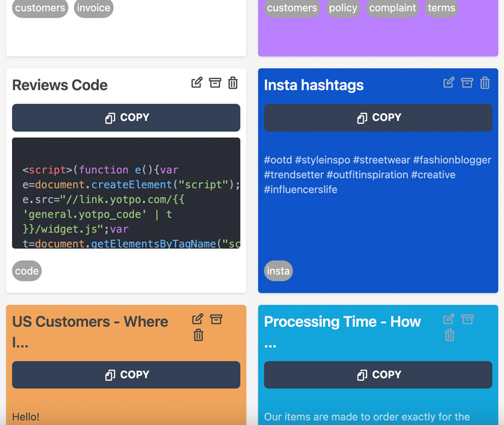
Task: Copy the Reviews Code snippet
Action: (x=126, y=117)
